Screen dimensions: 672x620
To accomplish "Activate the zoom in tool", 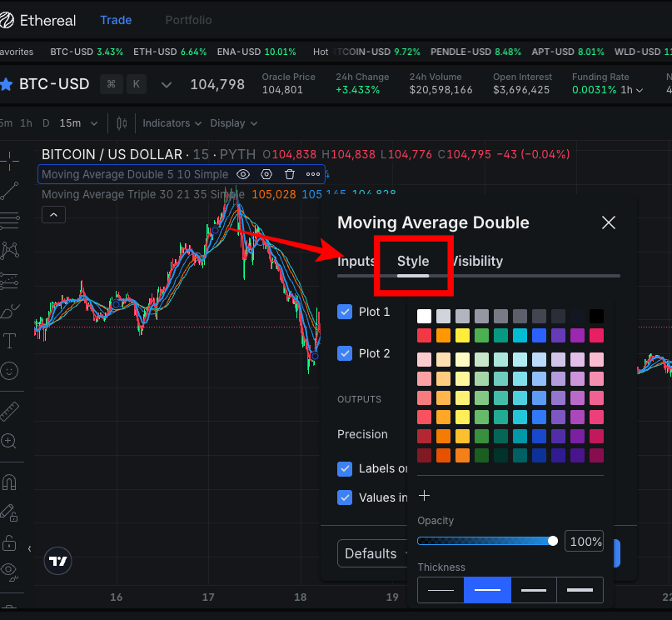I will click(x=8, y=441).
